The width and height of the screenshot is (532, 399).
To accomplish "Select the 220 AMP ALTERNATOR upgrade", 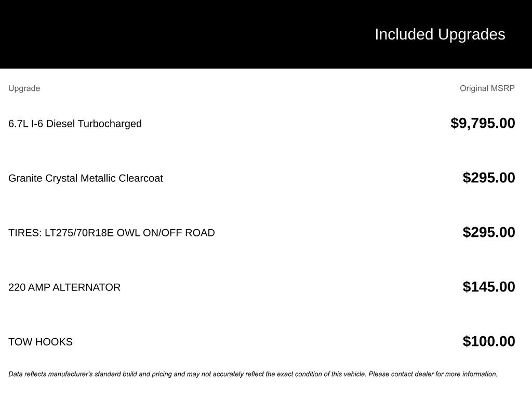I will pyautogui.click(x=64, y=287).
